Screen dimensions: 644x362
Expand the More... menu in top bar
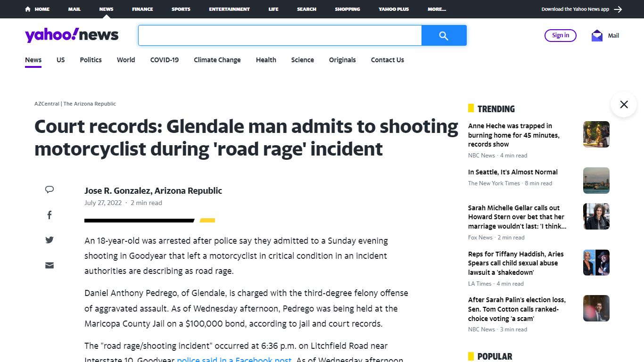[437, 9]
